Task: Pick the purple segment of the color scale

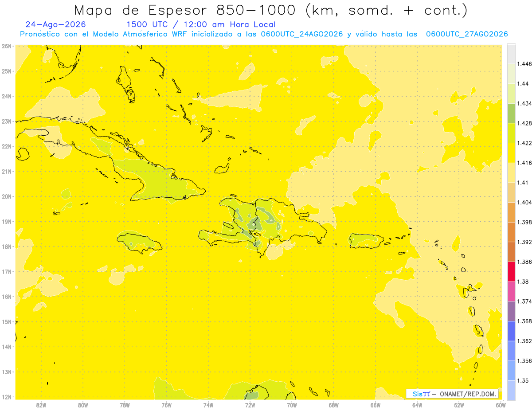Action: point(511,311)
